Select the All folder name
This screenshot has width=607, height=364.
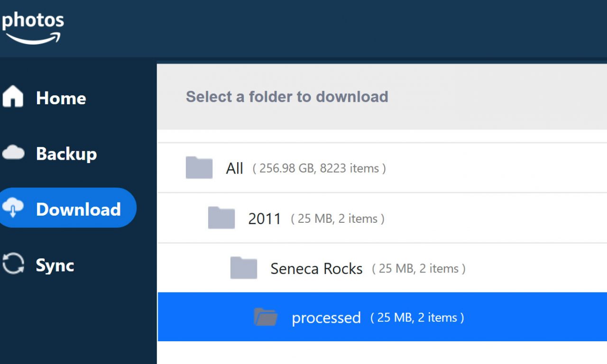click(235, 168)
